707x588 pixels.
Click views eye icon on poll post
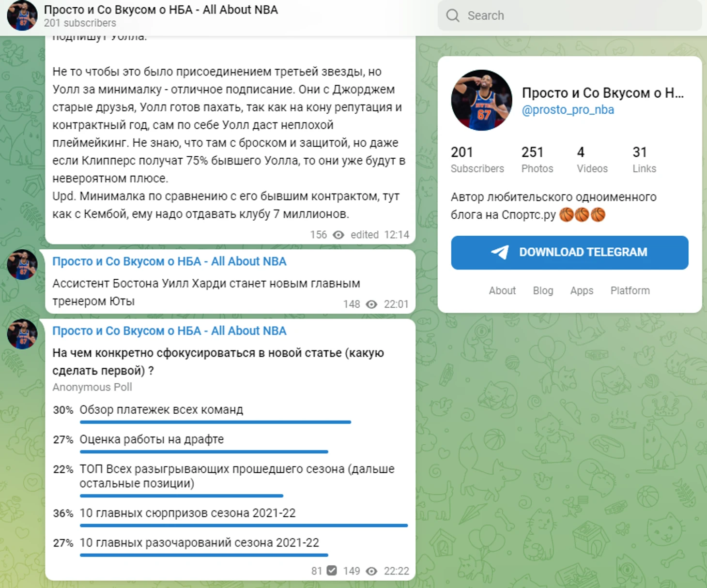(x=371, y=571)
